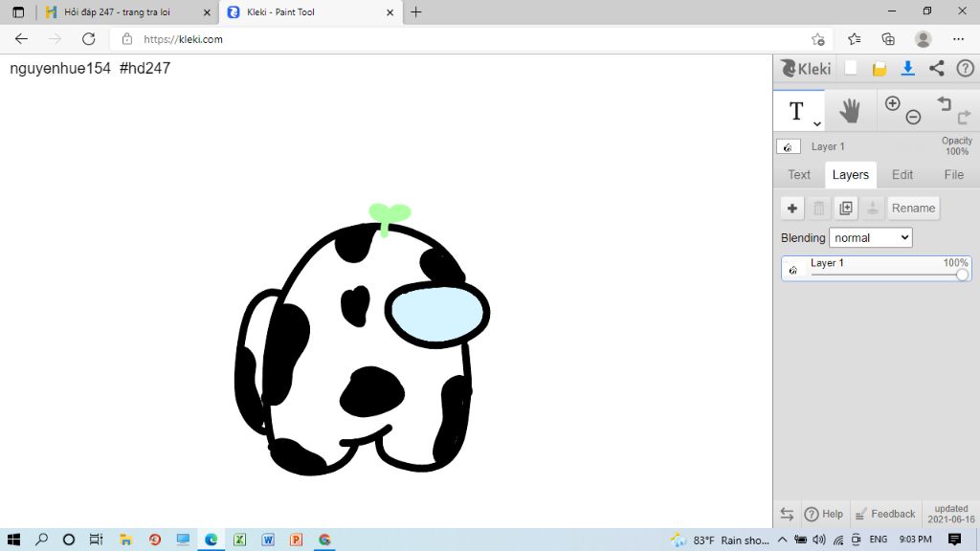
Task: Open the notification center
Action: pos(954,540)
